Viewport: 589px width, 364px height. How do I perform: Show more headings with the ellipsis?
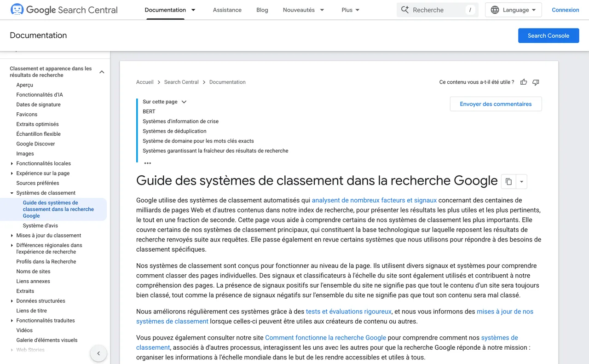147,163
